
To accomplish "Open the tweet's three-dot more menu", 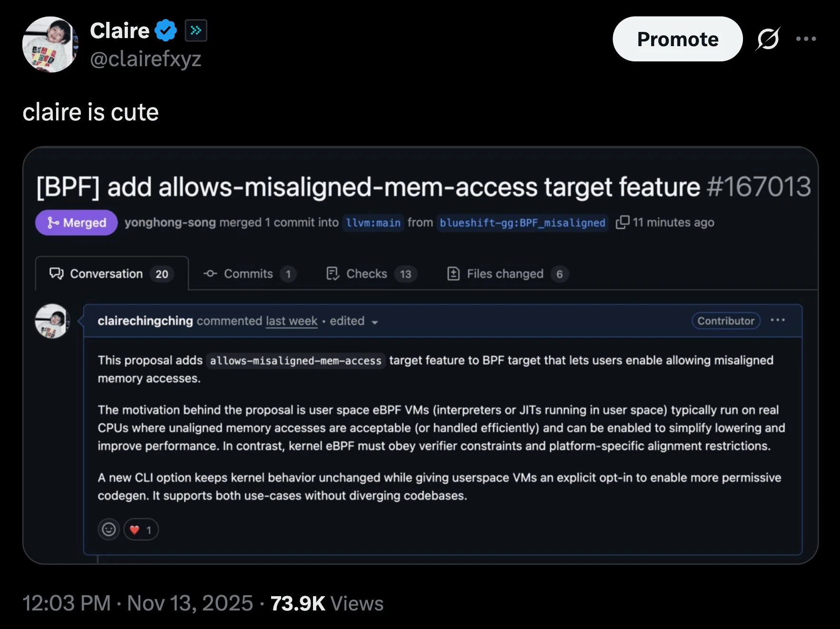I will [806, 39].
